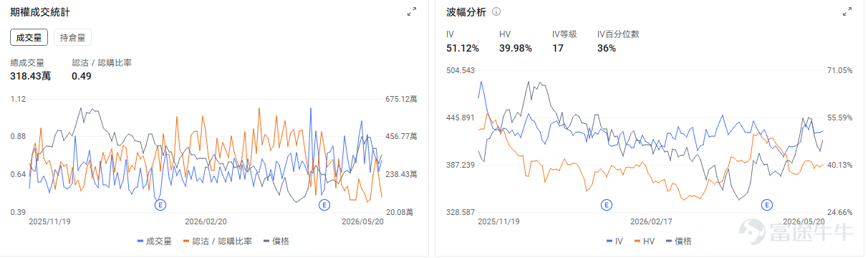Viewport: 868px width, 258px height.
Task: Toggle the HV legend series
Action: pos(644,242)
